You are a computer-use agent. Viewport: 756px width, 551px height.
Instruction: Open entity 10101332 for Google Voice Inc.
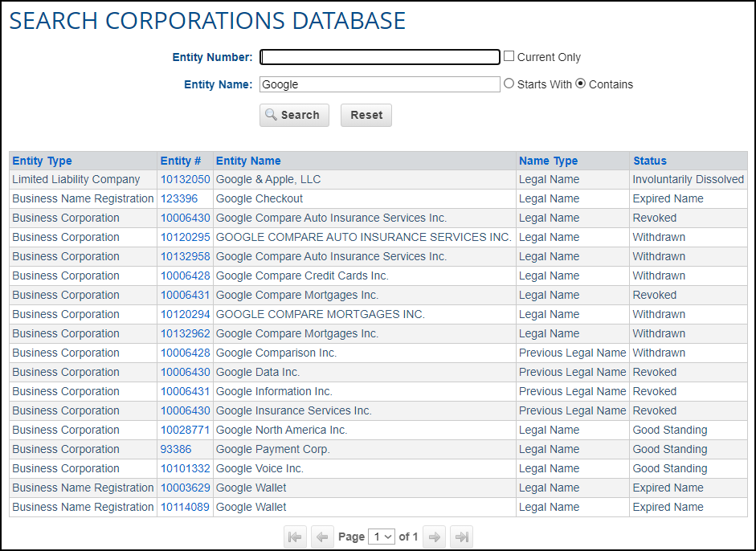pyautogui.click(x=185, y=468)
